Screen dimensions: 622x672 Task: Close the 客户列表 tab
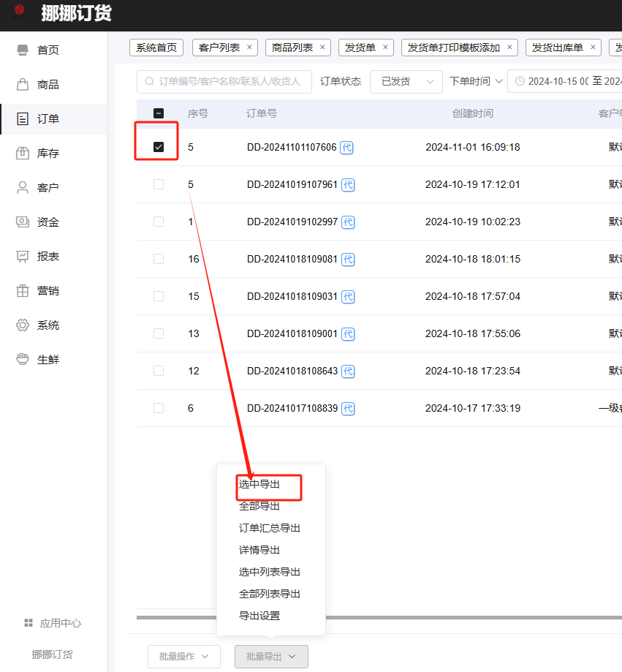[249, 48]
